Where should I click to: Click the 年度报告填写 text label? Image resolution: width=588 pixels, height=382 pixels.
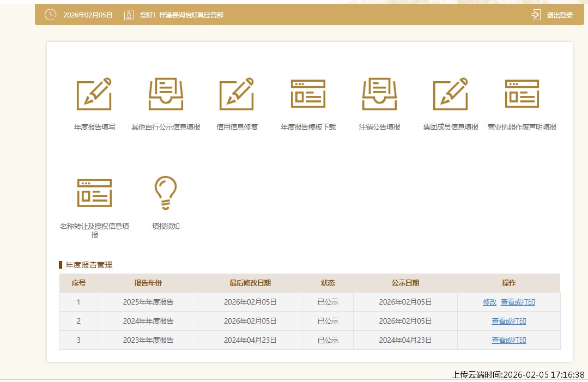pos(94,127)
